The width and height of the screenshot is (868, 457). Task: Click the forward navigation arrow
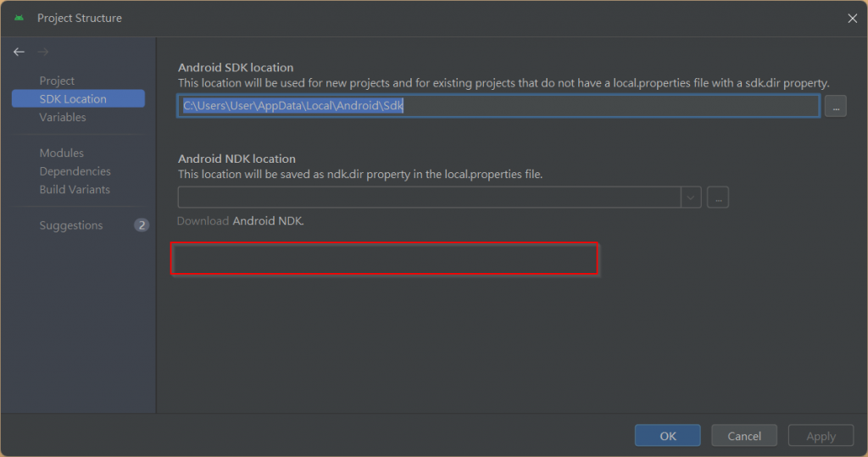(43, 52)
